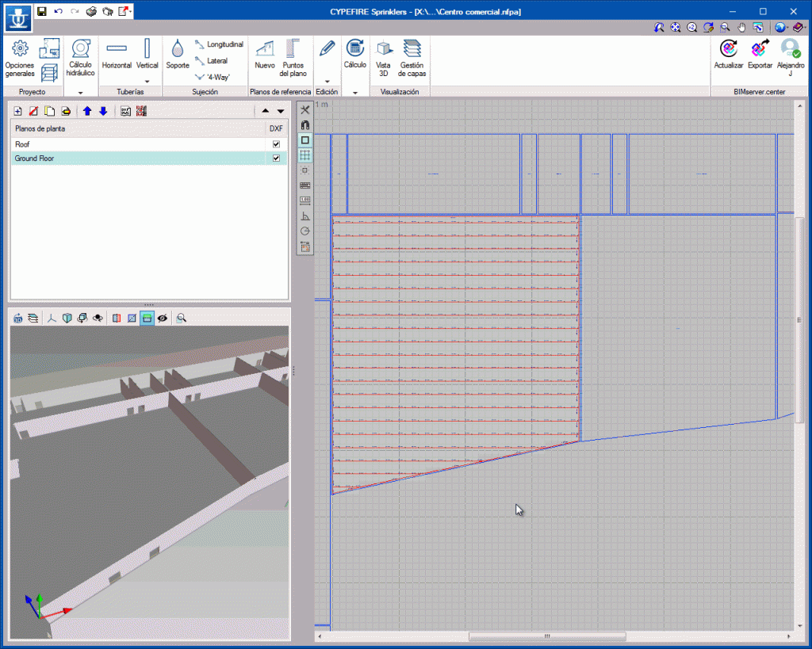This screenshot has width=812, height=649.
Task: Select Roof in floor plans list
Action: click(x=119, y=144)
